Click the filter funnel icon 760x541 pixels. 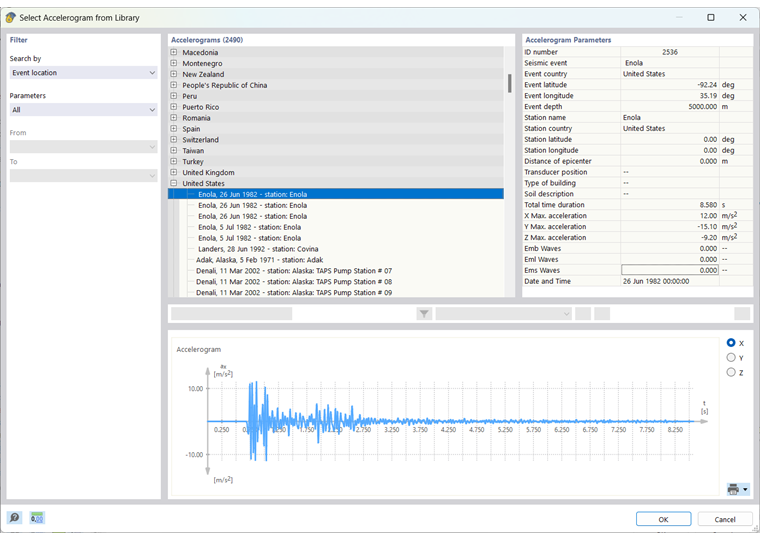tap(424, 314)
